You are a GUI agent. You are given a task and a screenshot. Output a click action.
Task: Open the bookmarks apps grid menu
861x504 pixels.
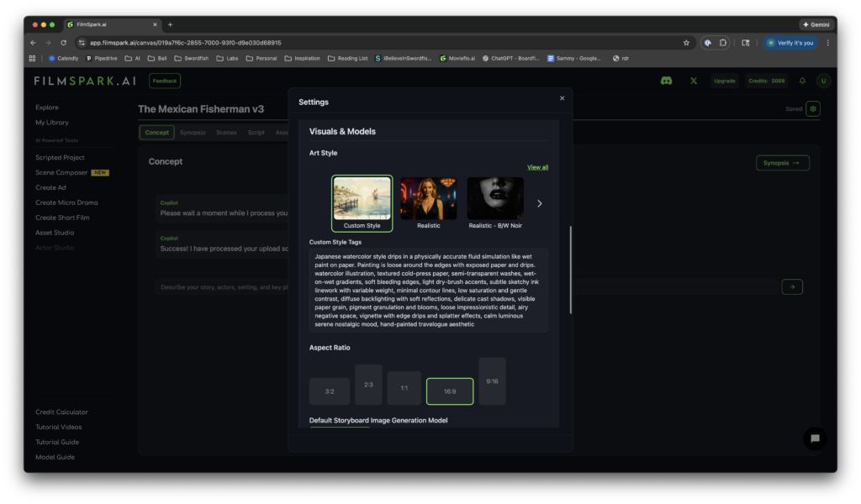(32, 58)
